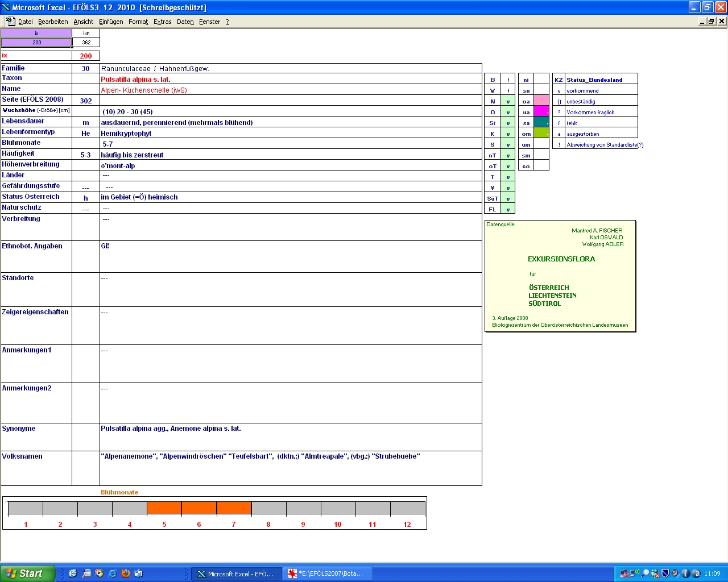728x582 pixels.
Task: Click the system clock 11:09
Action: (712, 573)
